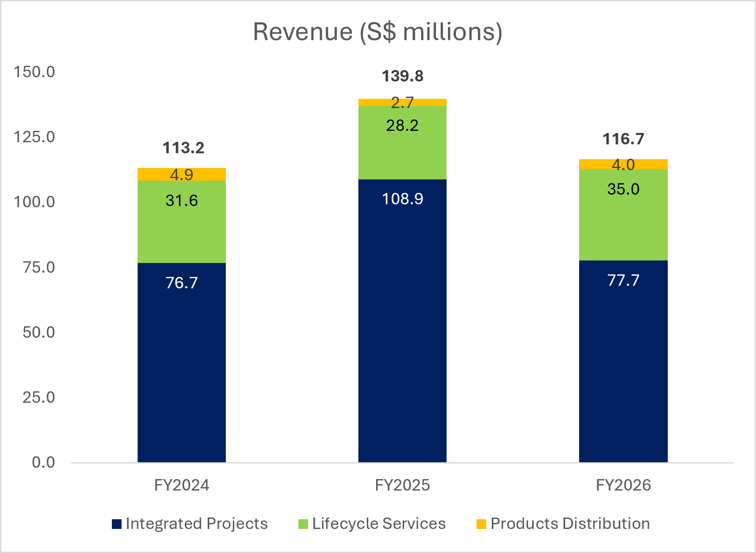
Task: Select the FY2024 Integrated Projects bar segment
Action: [182, 363]
